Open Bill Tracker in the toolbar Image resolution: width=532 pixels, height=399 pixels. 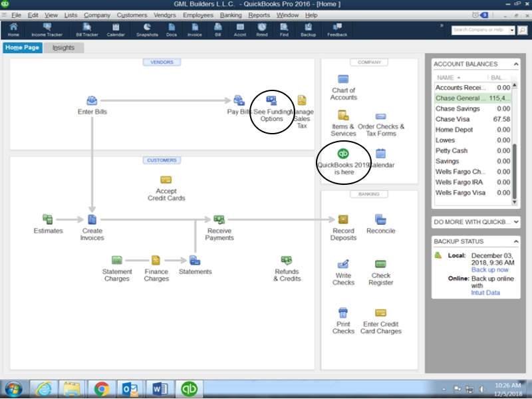click(87, 30)
